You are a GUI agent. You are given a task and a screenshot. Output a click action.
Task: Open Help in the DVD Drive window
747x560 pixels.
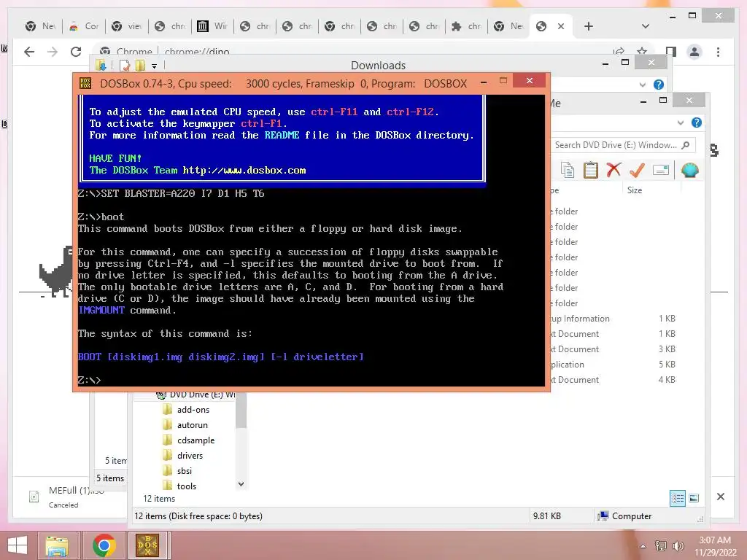tap(697, 122)
